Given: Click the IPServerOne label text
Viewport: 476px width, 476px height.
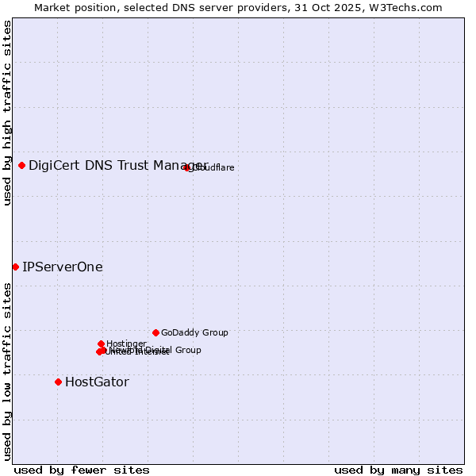Looking at the screenshot, I should (63, 267).
